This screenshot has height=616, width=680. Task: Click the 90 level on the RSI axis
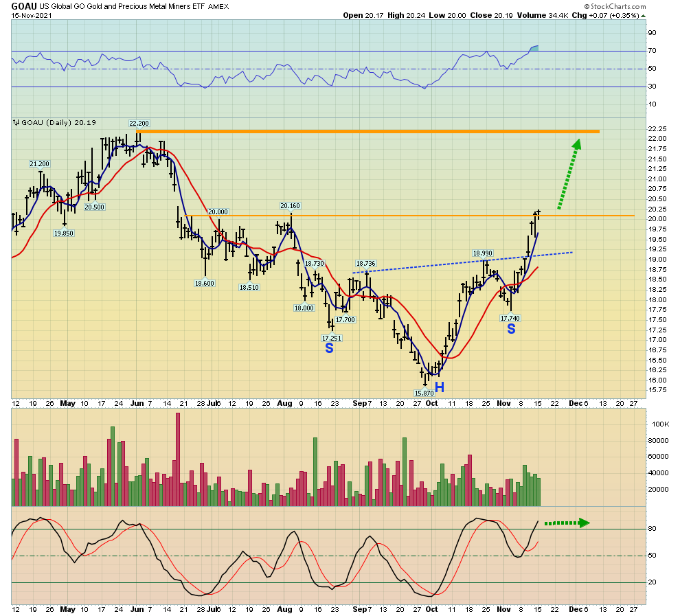653,33
